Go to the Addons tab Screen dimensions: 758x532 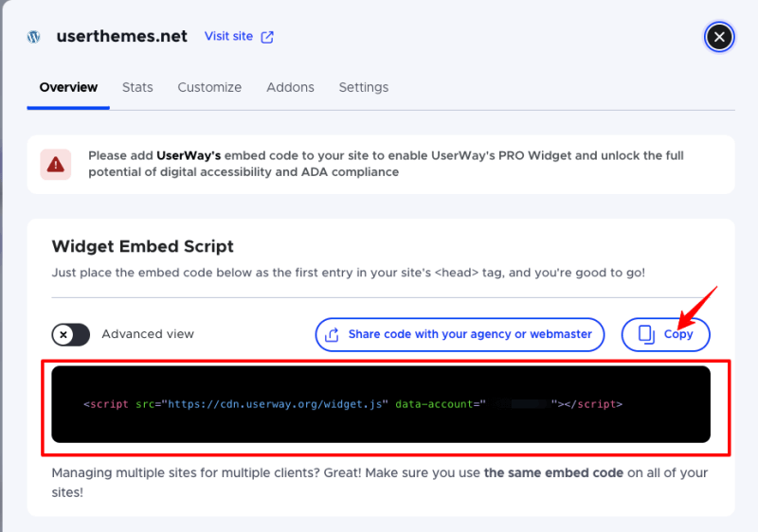[290, 87]
